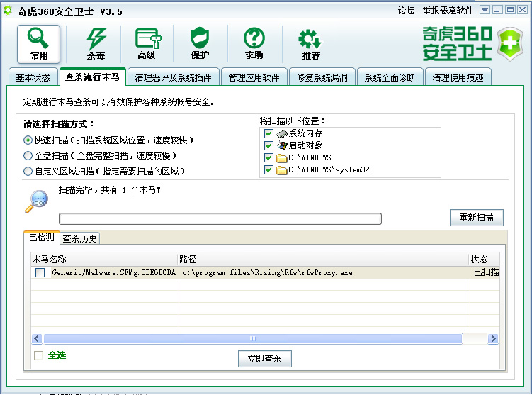
Task: Open the 已检测 detected results tab
Action: pos(42,237)
